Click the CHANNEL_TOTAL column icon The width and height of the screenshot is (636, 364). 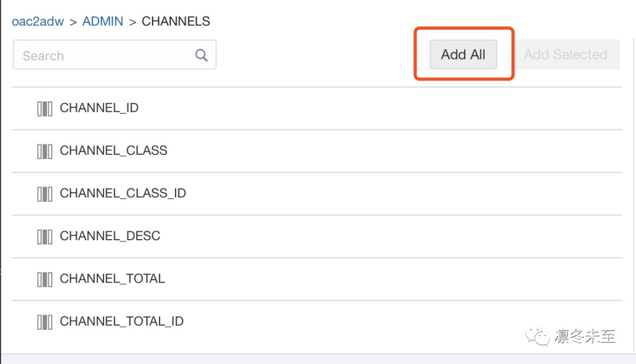coord(45,279)
